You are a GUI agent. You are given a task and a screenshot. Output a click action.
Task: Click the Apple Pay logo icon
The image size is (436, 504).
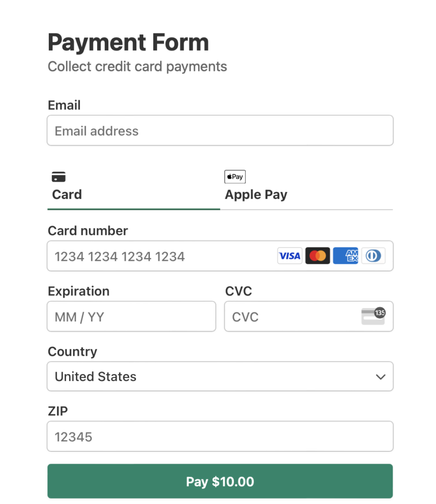click(235, 177)
